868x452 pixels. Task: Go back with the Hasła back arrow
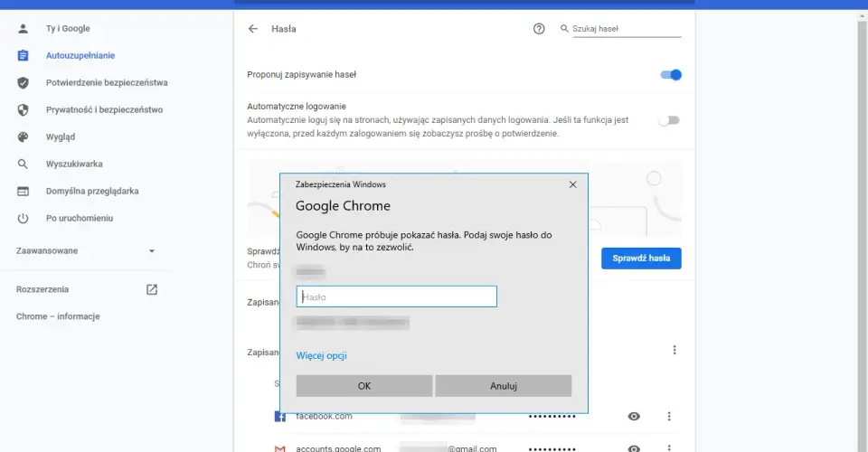[x=253, y=29]
